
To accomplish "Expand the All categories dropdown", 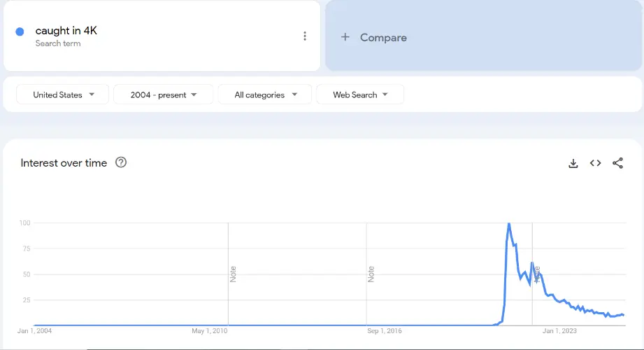I will [265, 94].
